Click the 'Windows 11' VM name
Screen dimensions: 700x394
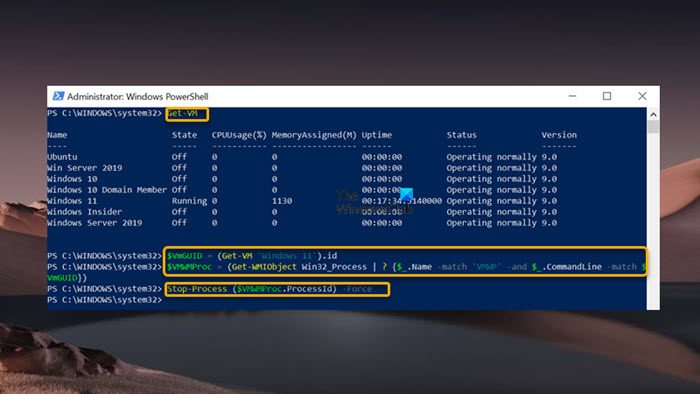(72, 201)
